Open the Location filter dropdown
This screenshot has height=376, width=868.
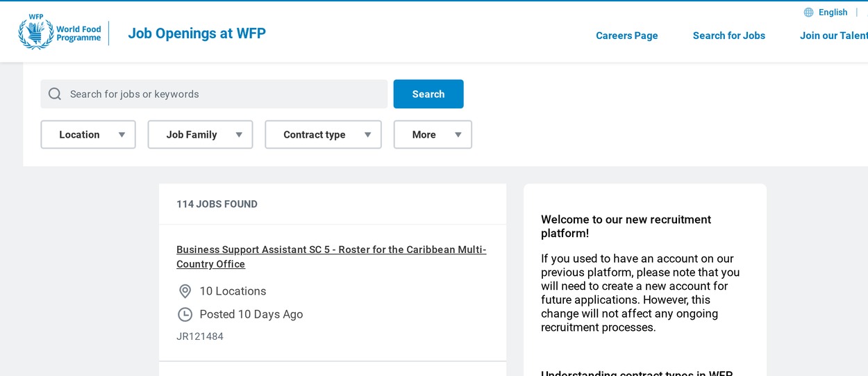pyautogui.click(x=88, y=135)
